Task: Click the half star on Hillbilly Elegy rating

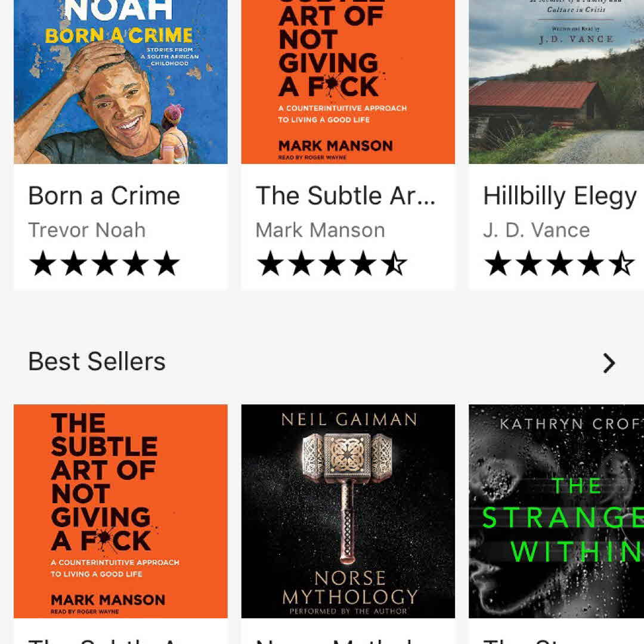Action: coord(621,264)
